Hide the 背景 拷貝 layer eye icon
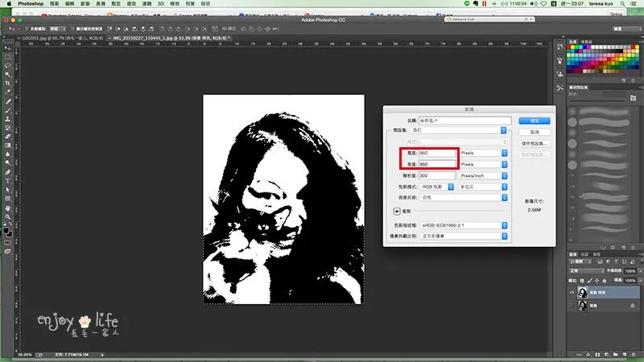 [572, 293]
